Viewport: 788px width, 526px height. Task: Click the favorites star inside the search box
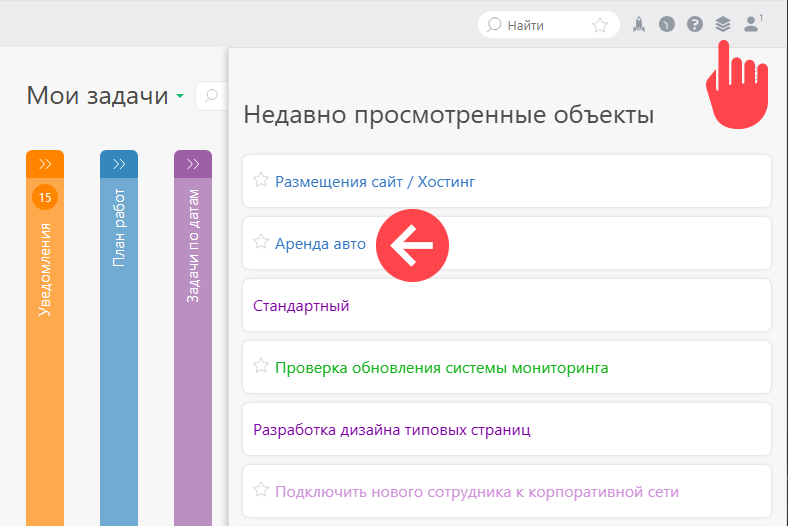point(600,25)
